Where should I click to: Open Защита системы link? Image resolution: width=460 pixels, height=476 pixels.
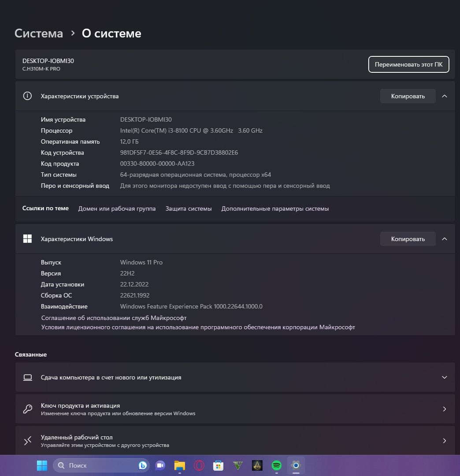click(189, 208)
